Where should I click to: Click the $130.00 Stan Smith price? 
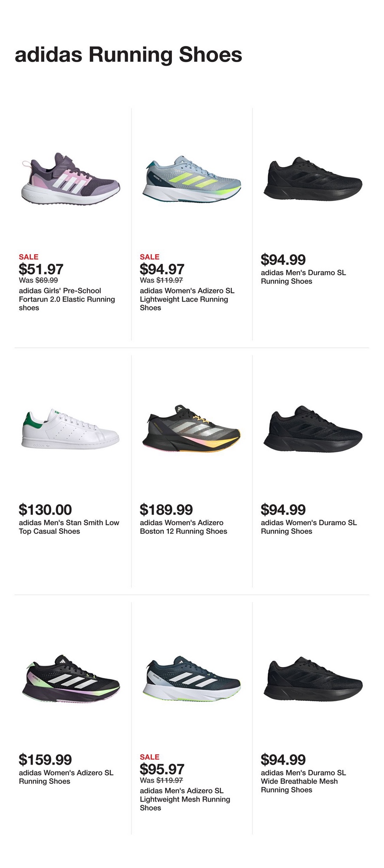click(45, 510)
